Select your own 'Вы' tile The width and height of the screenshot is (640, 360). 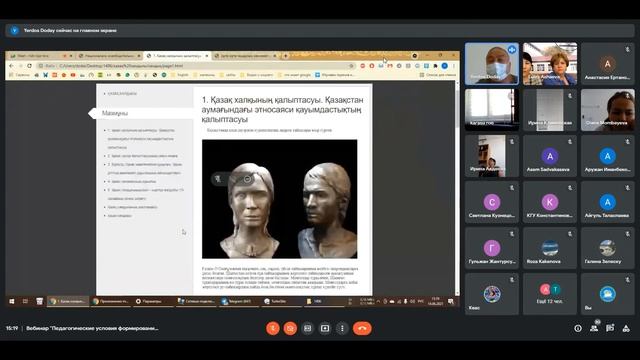click(x=607, y=294)
